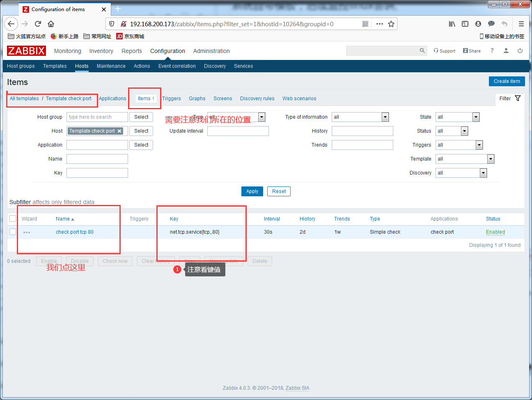Log out using power icon
Image resolution: width=532 pixels, height=400 pixels.
pyautogui.click(x=520, y=51)
